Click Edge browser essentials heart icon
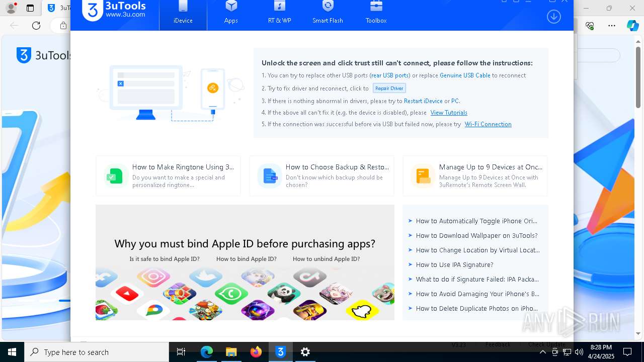Image resolution: width=644 pixels, height=362 pixels. coord(590,26)
